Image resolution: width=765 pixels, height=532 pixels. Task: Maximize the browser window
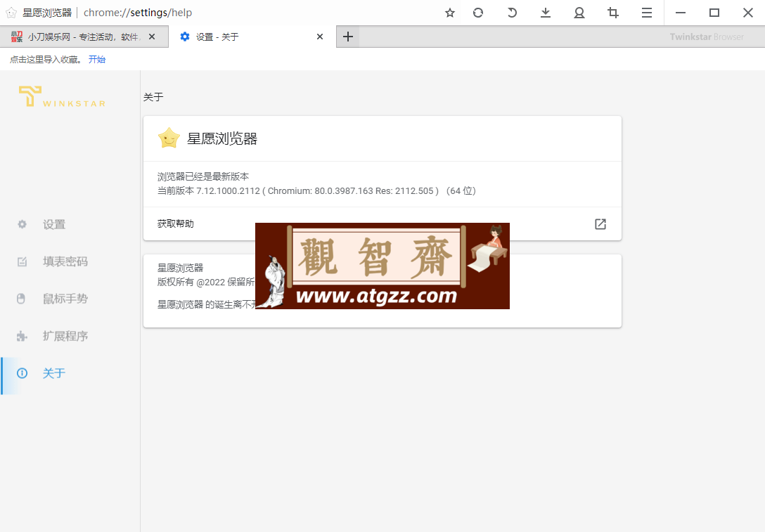pos(714,13)
